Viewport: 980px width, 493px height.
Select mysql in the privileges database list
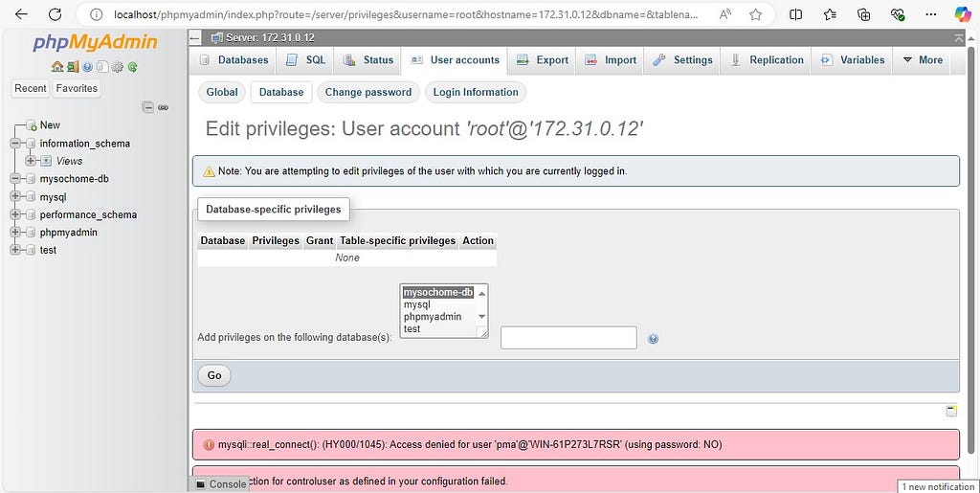tap(417, 305)
